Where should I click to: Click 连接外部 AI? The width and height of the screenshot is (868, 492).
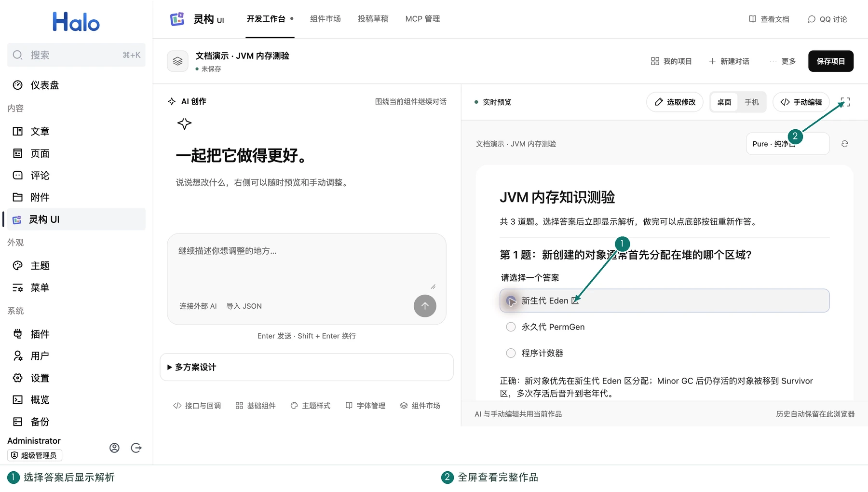pos(198,306)
